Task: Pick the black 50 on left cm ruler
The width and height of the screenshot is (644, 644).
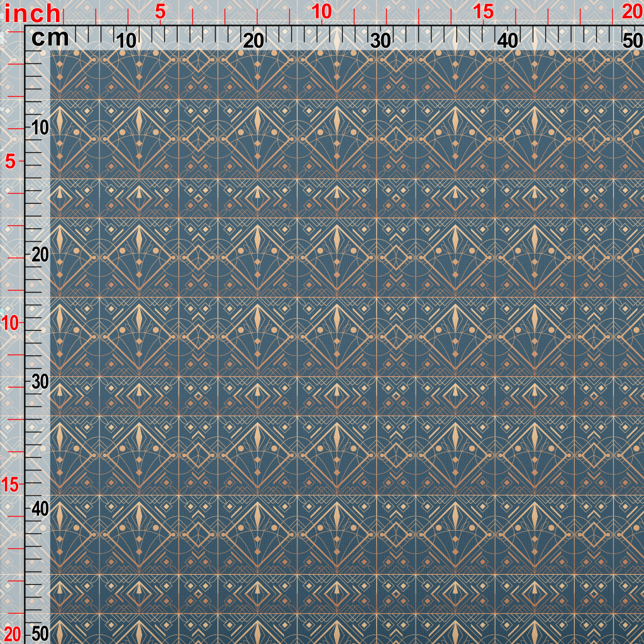Action: [40, 634]
